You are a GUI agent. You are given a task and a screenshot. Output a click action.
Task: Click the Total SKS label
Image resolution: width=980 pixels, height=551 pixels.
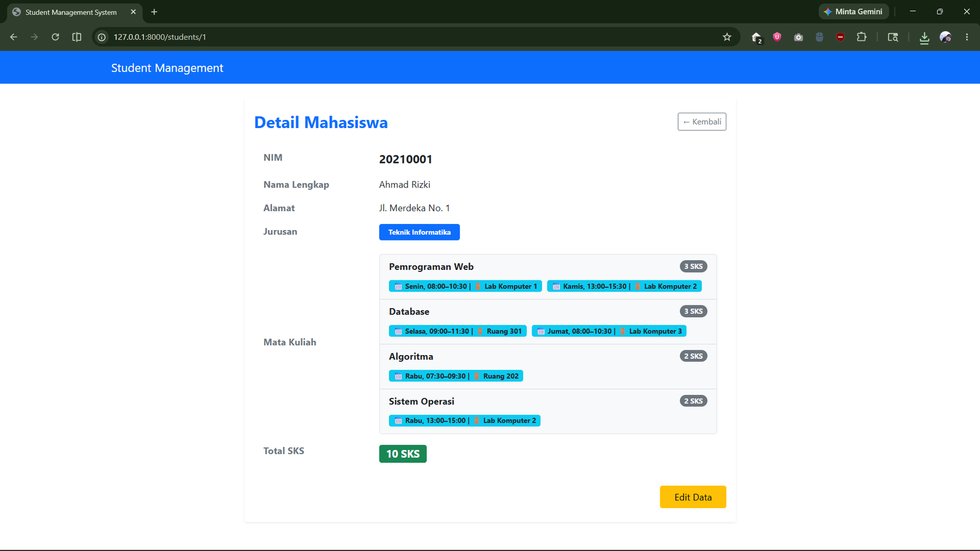coord(284,451)
